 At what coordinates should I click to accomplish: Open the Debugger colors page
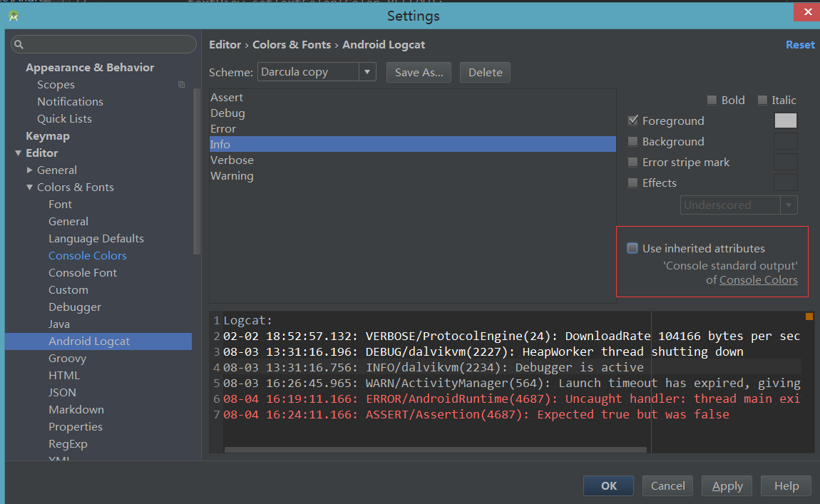pos(75,307)
